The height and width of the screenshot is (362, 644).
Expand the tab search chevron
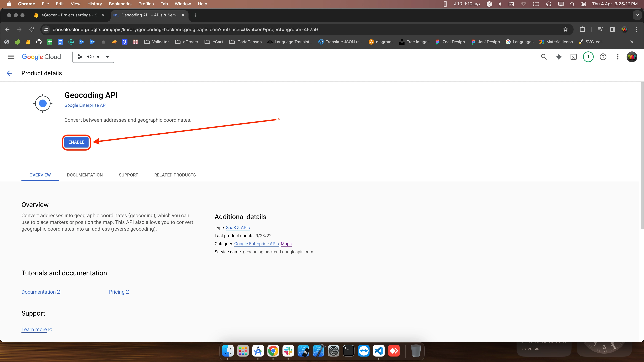[637, 15]
